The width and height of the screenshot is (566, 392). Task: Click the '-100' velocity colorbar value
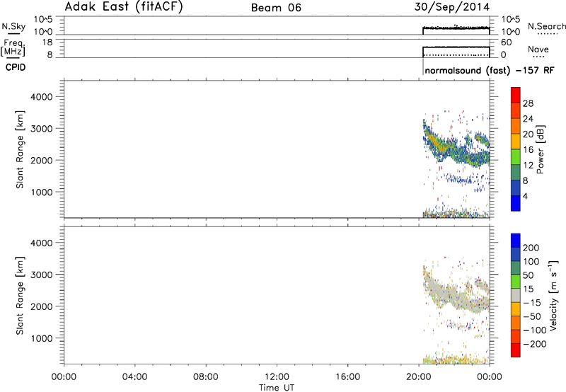tap(535, 330)
